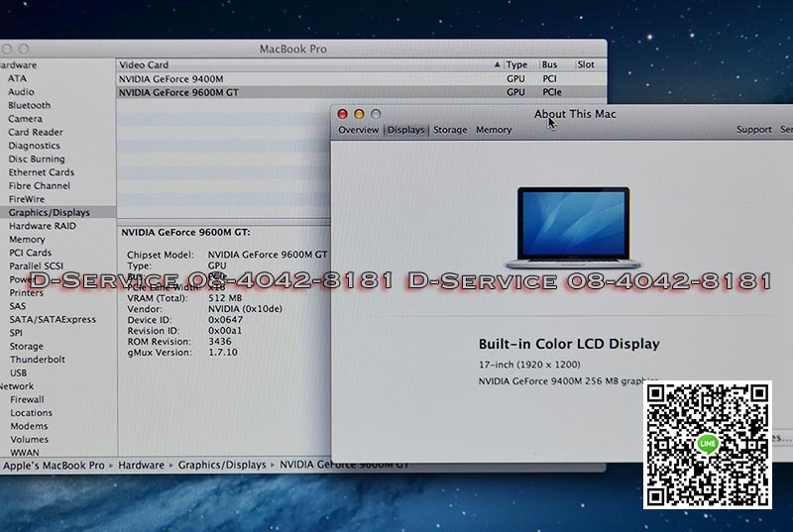Switch to the Displays tab
The width and height of the screenshot is (793, 532).
[405, 130]
